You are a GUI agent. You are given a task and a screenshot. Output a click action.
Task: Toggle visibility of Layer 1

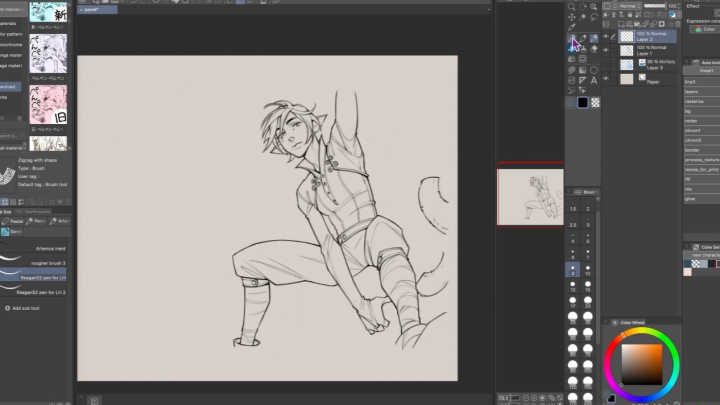pyautogui.click(x=608, y=50)
